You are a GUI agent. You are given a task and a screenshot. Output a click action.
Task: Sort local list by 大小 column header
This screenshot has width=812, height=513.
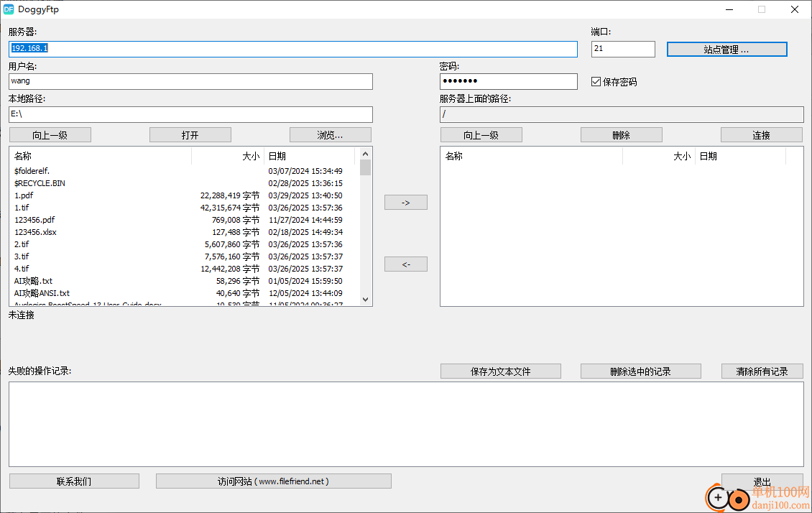point(228,156)
